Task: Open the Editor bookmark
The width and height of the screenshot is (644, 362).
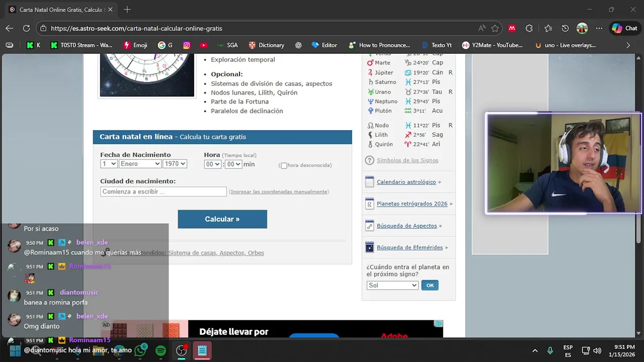Action: [x=324, y=45]
